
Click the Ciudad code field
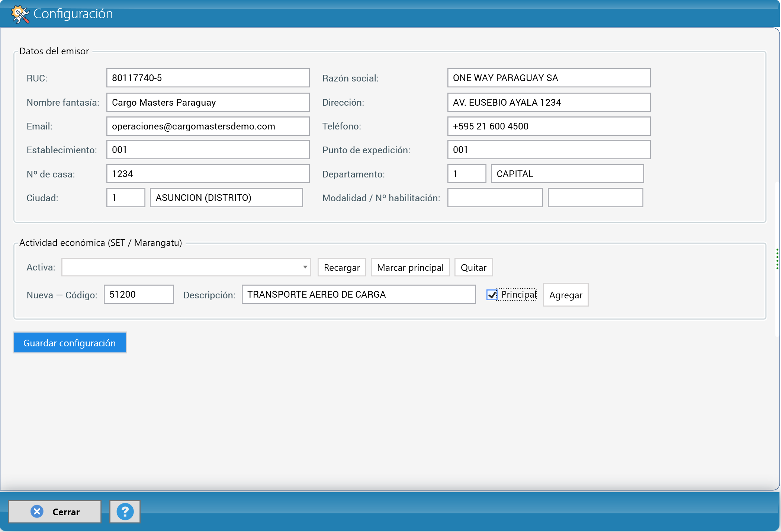(x=126, y=198)
